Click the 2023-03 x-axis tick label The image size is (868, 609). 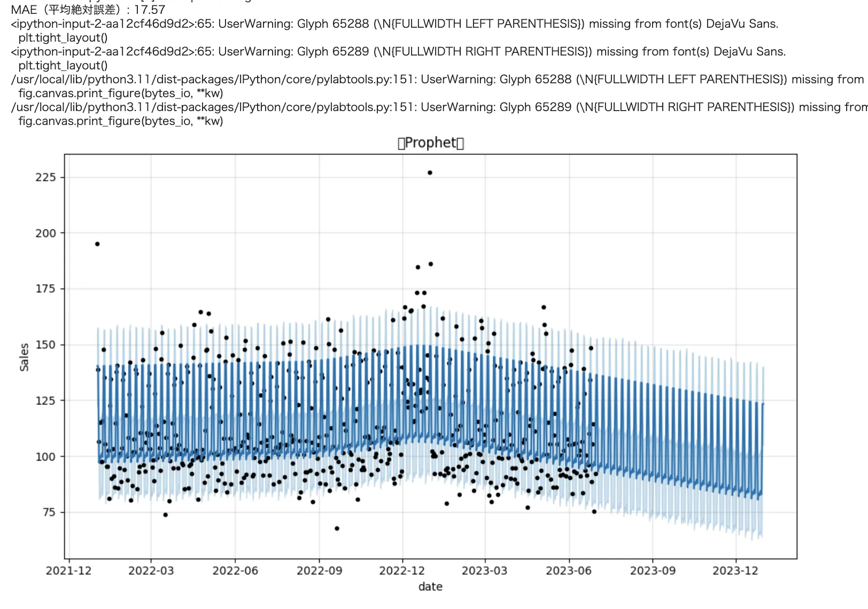click(x=485, y=571)
